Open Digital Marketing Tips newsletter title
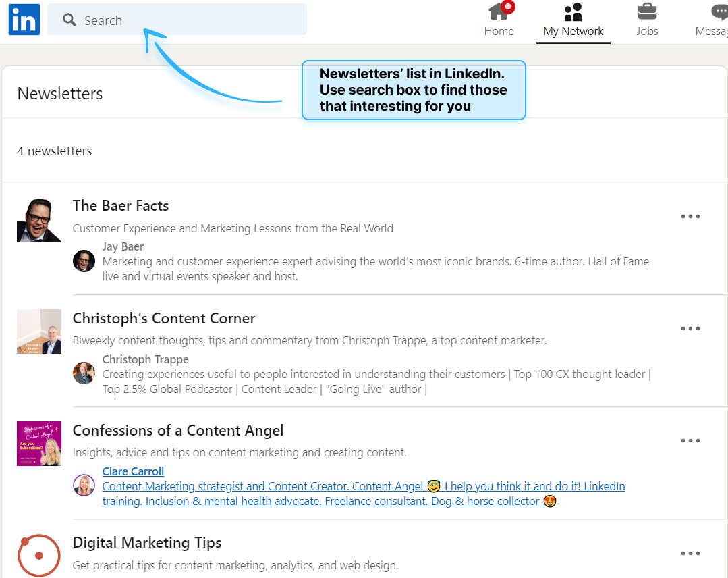728x578 pixels. (146, 543)
